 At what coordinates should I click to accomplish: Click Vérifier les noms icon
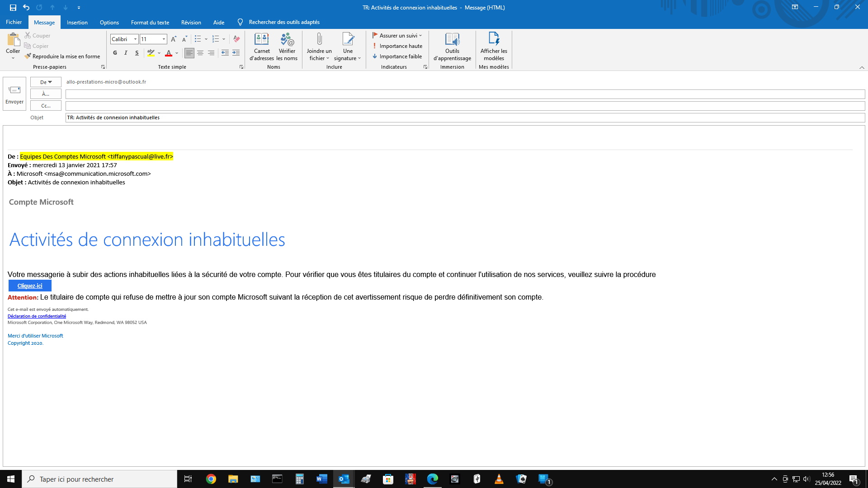pos(287,47)
